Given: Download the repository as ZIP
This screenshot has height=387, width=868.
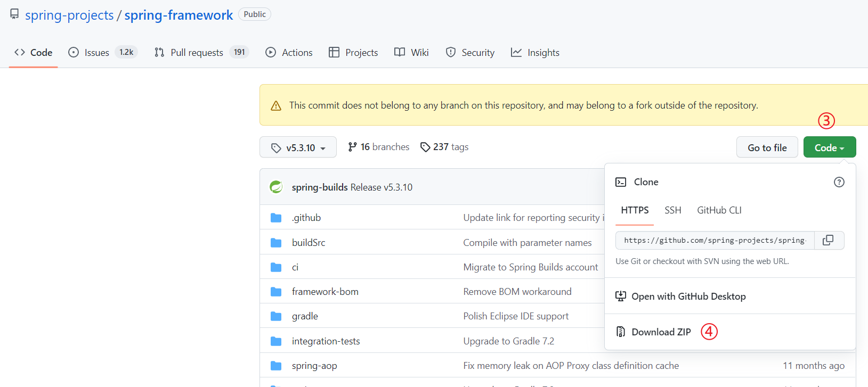Looking at the screenshot, I should click(x=661, y=332).
